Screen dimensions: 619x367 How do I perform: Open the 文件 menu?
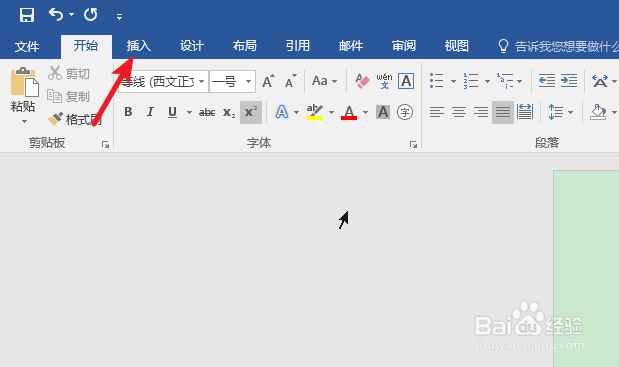27,46
